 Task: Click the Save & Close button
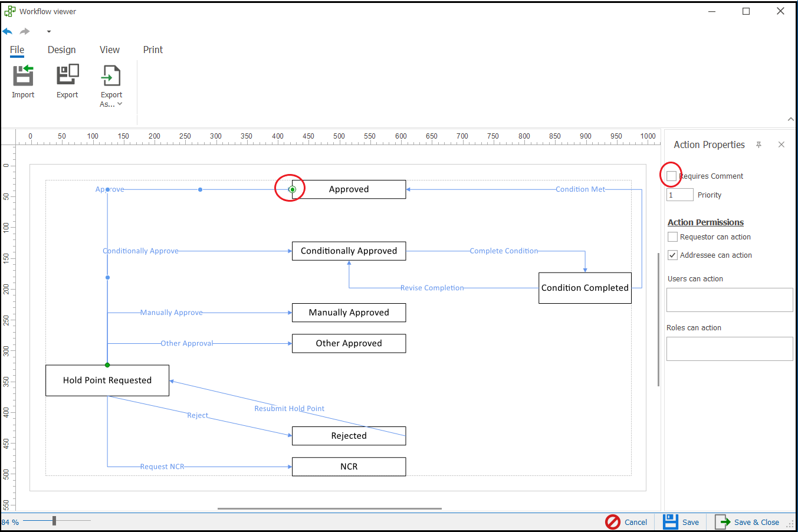tap(748, 522)
